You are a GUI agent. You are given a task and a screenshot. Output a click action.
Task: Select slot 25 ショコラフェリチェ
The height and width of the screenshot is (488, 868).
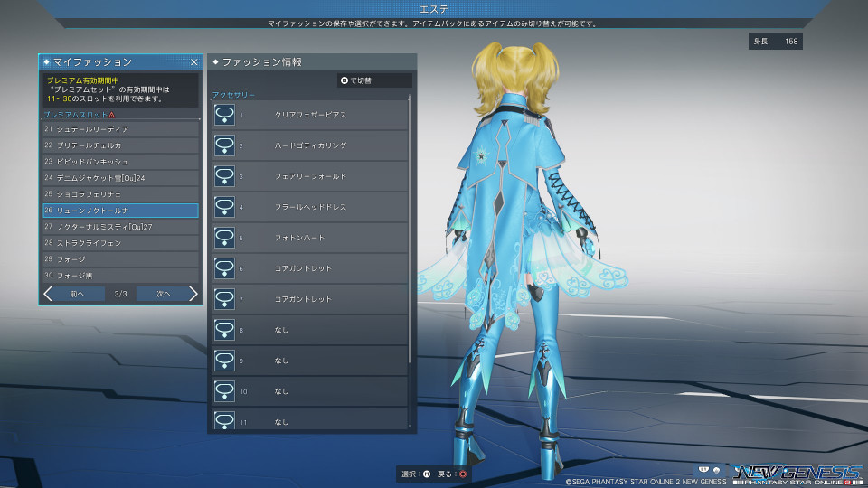coord(120,194)
